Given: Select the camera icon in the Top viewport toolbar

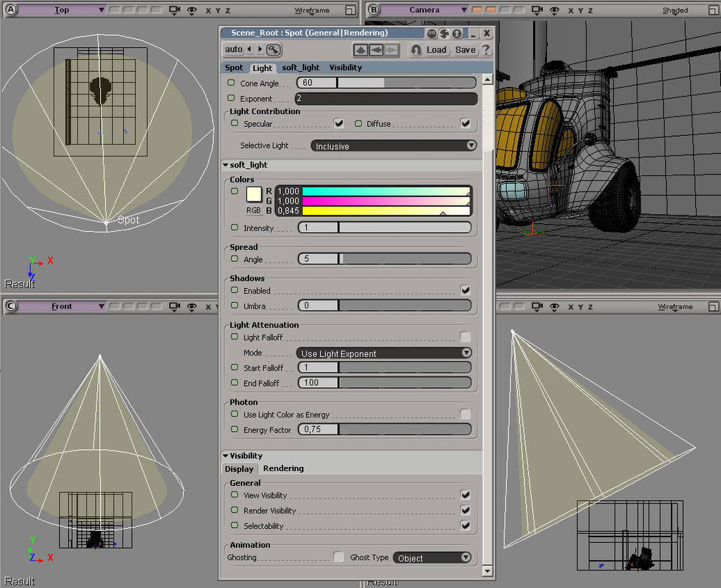Looking at the screenshot, I should click(175, 10).
